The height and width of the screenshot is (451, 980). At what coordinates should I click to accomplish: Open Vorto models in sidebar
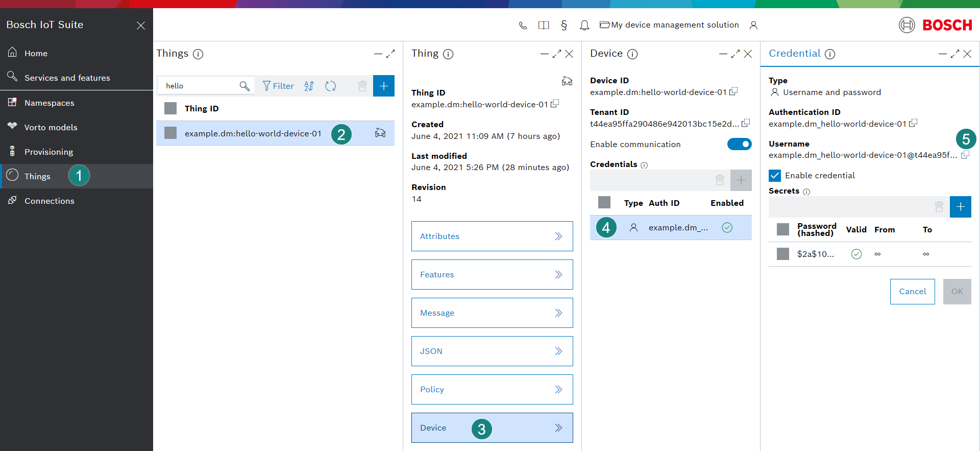pos(77,127)
